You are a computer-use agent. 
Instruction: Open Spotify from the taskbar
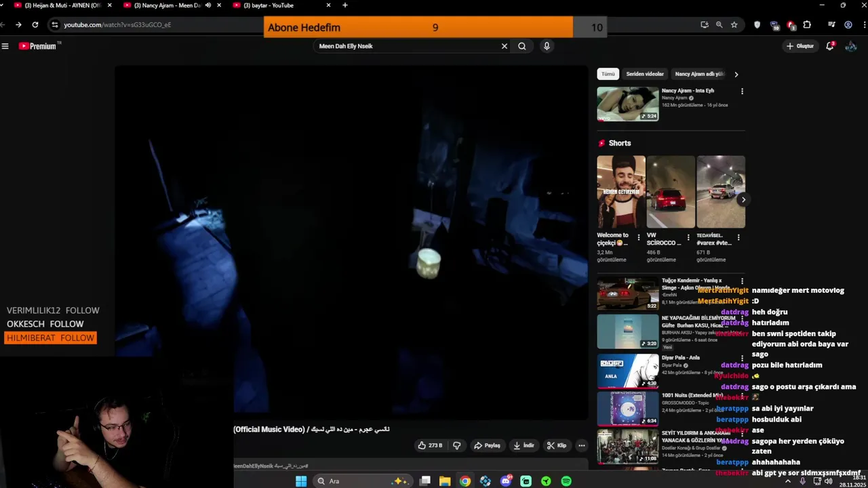coord(566,481)
